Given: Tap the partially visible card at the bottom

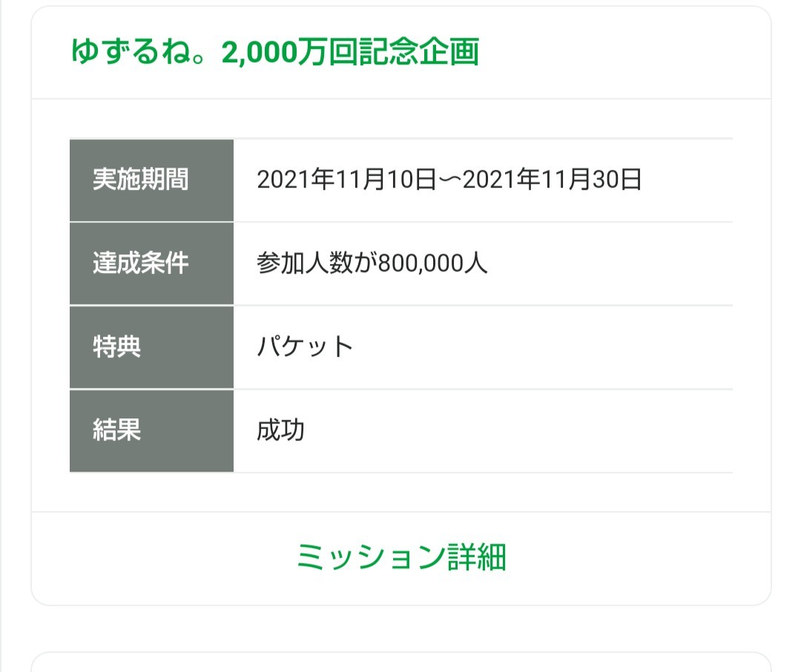Looking at the screenshot, I should click(x=400, y=662).
